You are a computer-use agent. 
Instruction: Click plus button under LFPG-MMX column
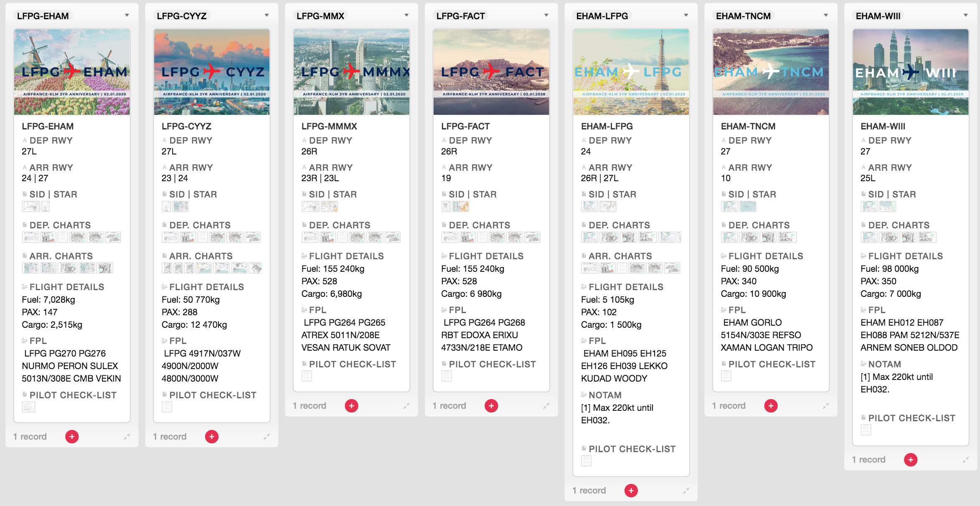coord(352,406)
